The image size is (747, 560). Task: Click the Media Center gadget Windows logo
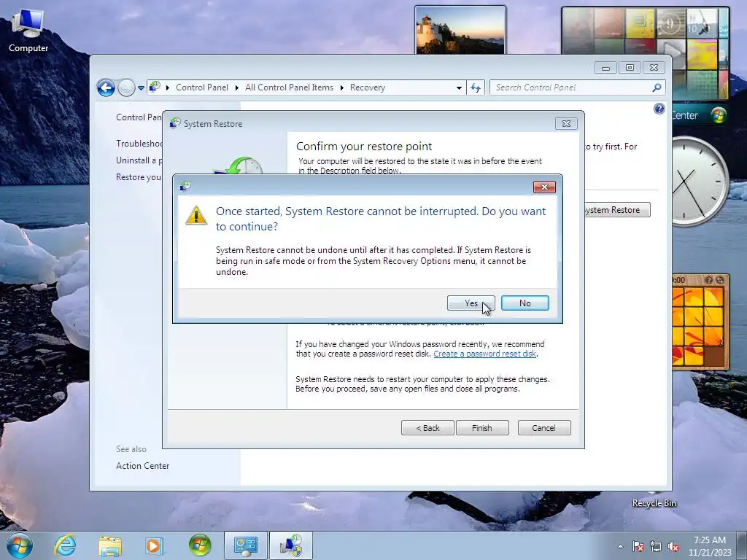(x=719, y=115)
